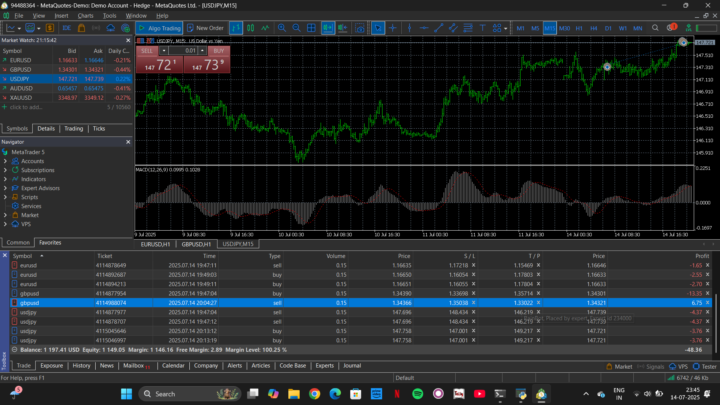Open MetaEditor IDE from toolbar
Viewport: 720px width, 405px height.
(x=67, y=28)
